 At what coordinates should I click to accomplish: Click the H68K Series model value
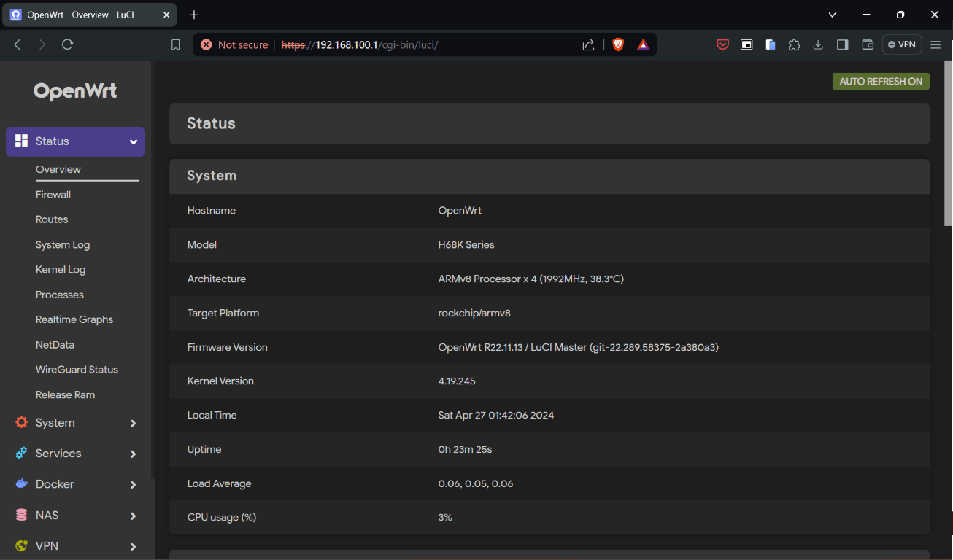(x=466, y=245)
